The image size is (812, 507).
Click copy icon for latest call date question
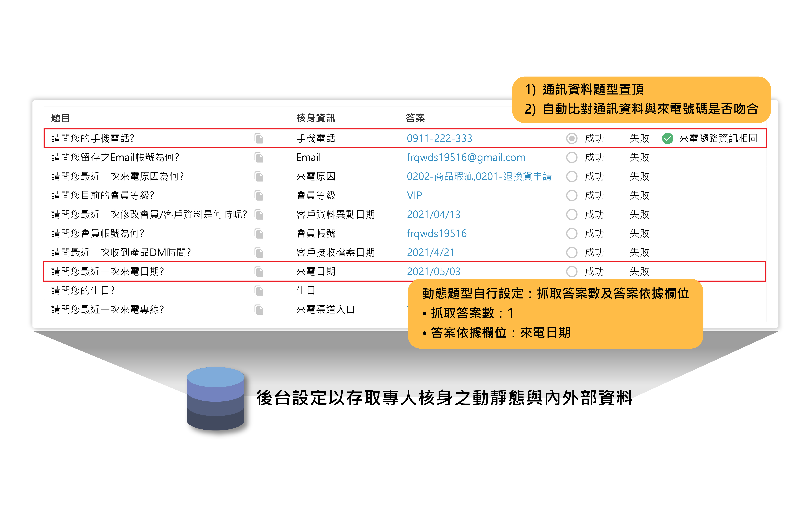coord(259,271)
